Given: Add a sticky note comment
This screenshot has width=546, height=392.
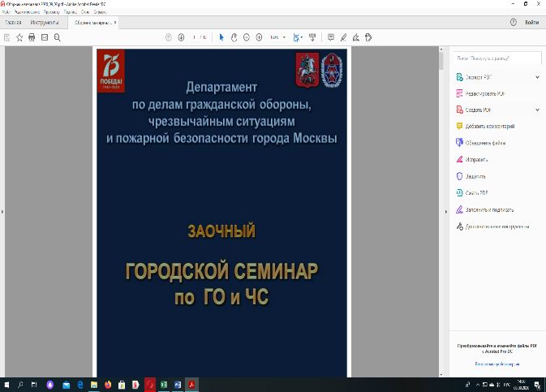Looking at the screenshot, I should 331,37.
